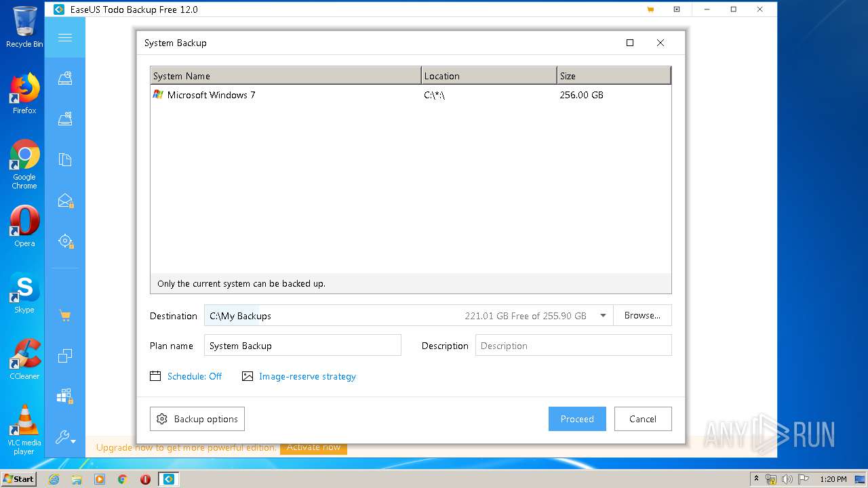
Task: Click the Activate now button
Action: [x=313, y=447]
